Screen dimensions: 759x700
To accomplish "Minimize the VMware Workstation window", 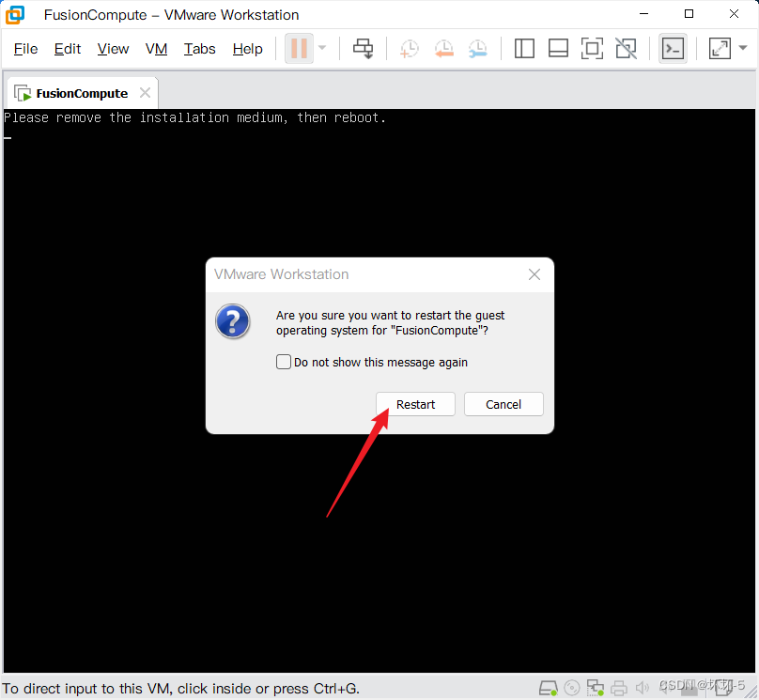I will coord(643,14).
